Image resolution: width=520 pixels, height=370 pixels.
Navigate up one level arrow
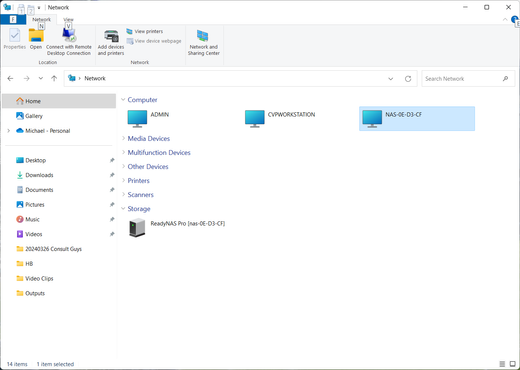pyautogui.click(x=54, y=79)
